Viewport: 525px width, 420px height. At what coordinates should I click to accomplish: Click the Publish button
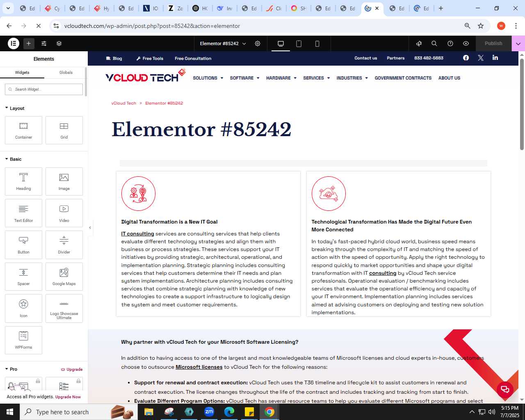point(493,43)
